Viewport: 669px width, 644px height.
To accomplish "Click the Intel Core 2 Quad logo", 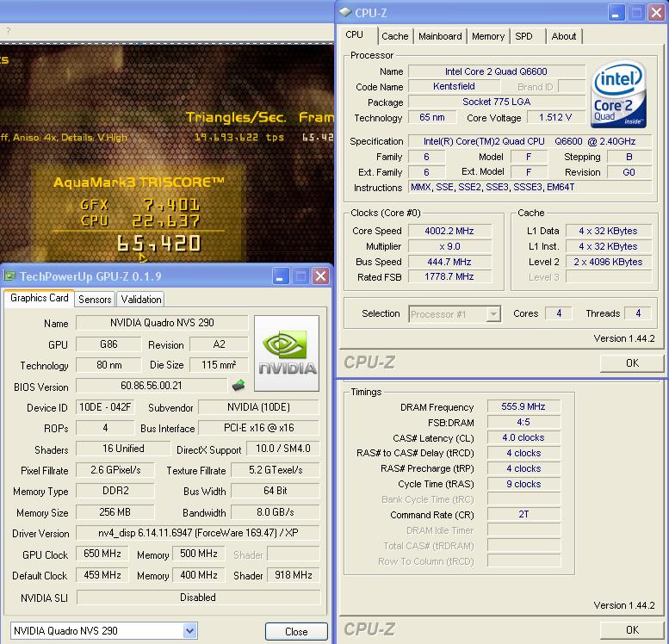I will click(618, 95).
